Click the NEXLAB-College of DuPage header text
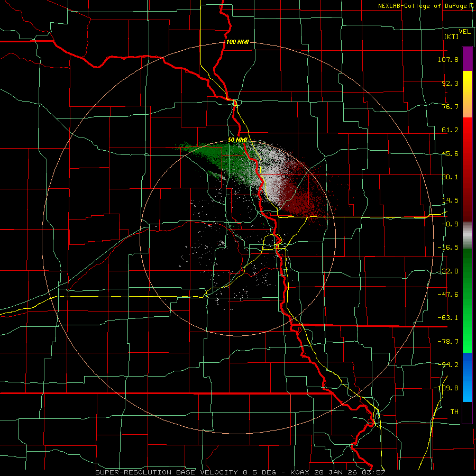 point(424,6)
